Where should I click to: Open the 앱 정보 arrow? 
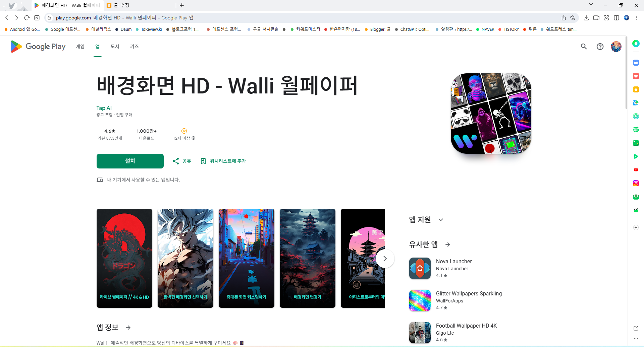click(x=128, y=328)
